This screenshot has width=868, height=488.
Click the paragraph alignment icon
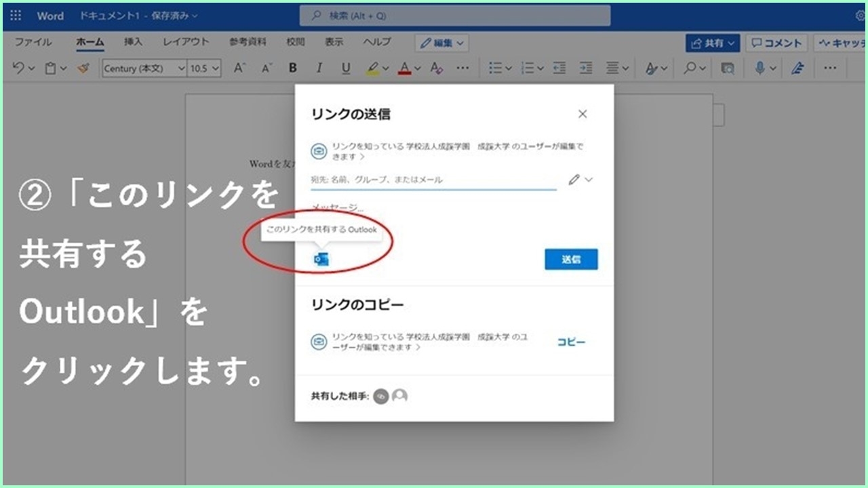pyautogui.click(x=612, y=68)
